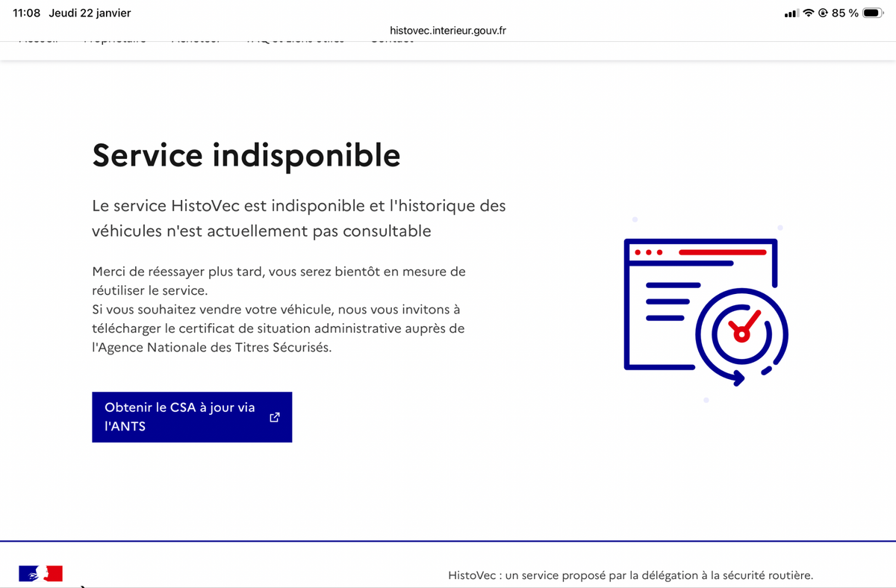
Task: Click the browser window with clock illustration
Action: coord(706,312)
